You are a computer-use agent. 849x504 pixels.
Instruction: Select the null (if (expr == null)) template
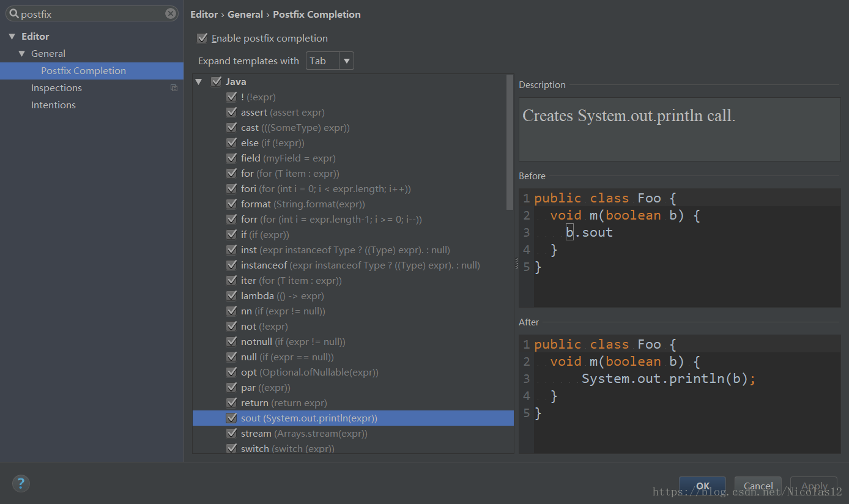(353, 357)
